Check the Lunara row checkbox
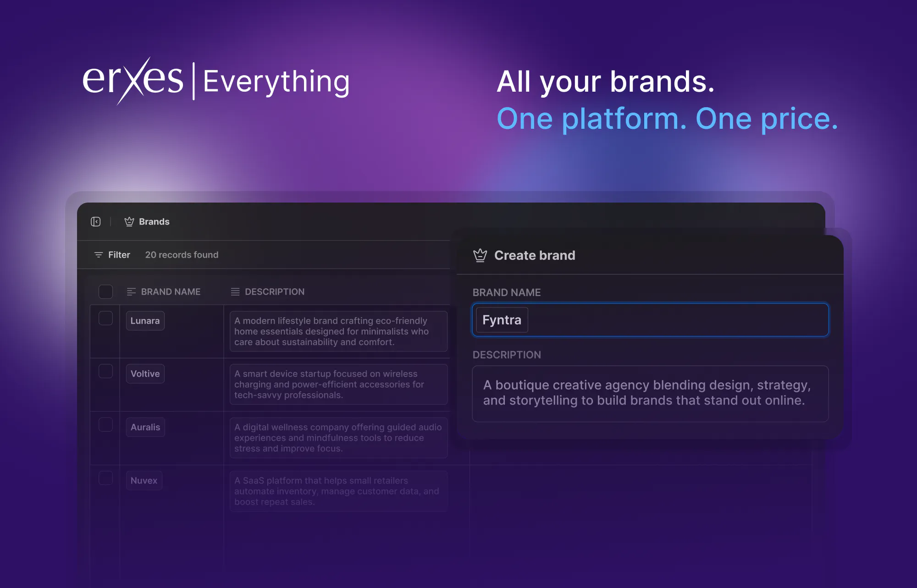 (105, 319)
